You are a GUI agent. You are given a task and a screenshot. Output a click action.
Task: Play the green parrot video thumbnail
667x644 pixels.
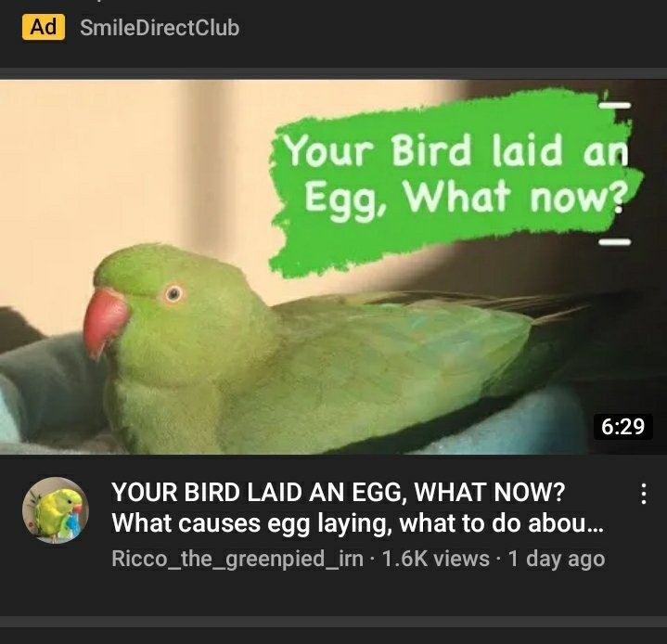tap(334, 267)
